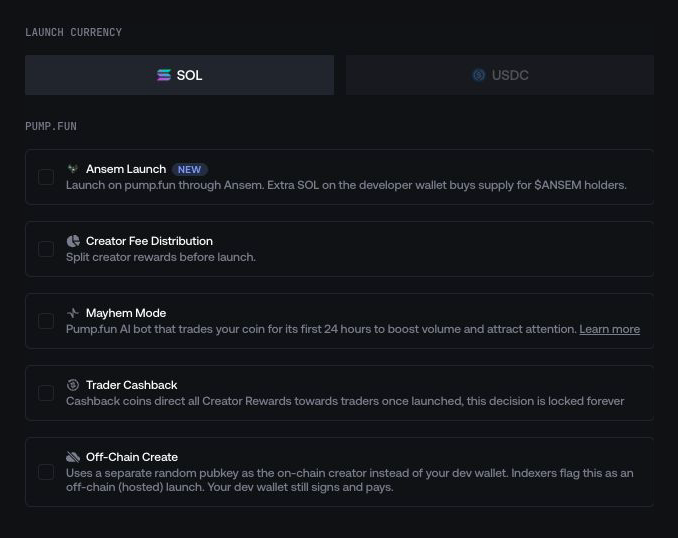Click the Mayhem Mode pulse icon
The image size is (678, 538).
pos(73,313)
